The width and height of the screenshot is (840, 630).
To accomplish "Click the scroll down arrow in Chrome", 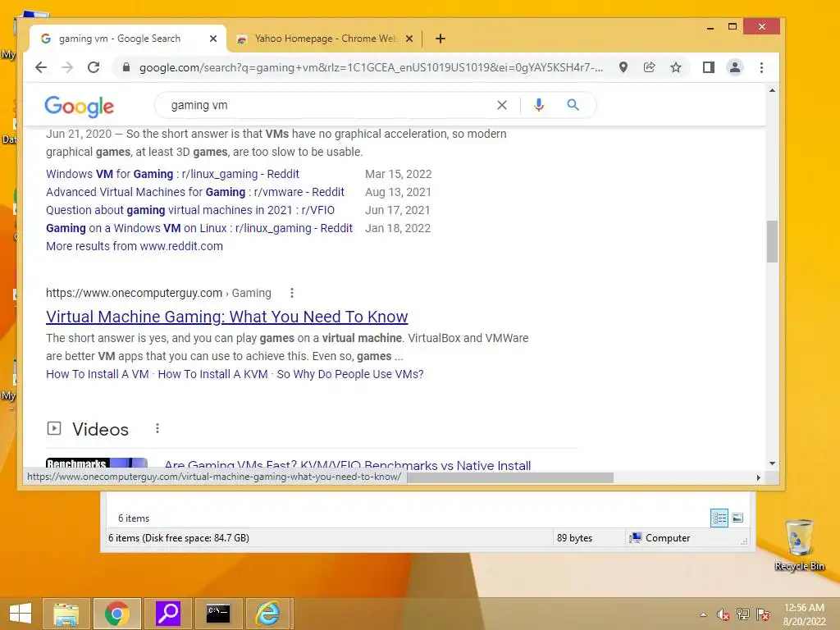I will (x=772, y=463).
